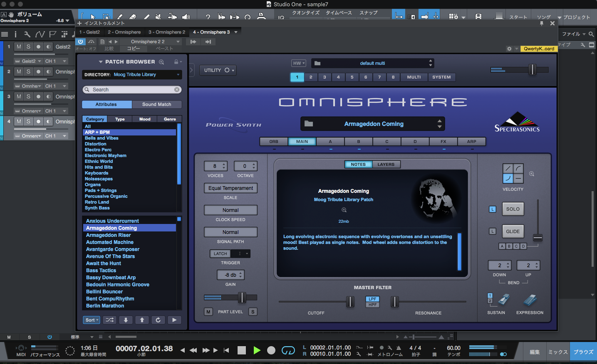The width and height of the screenshot is (597, 364).
Task: Toggle the GLIDE button in Omnisphere
Action: [513, 231]
